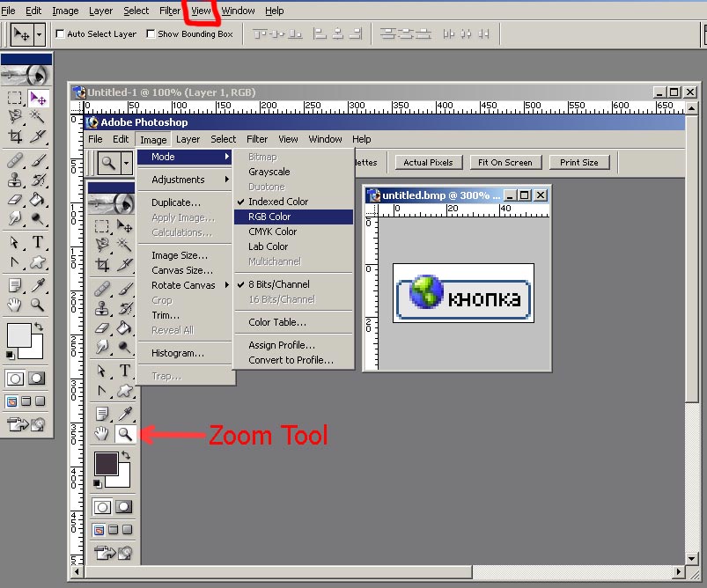Select the Path Selection tool in main toolbox
This screenshot has height=588, width=707.
[x=14, y=243]
